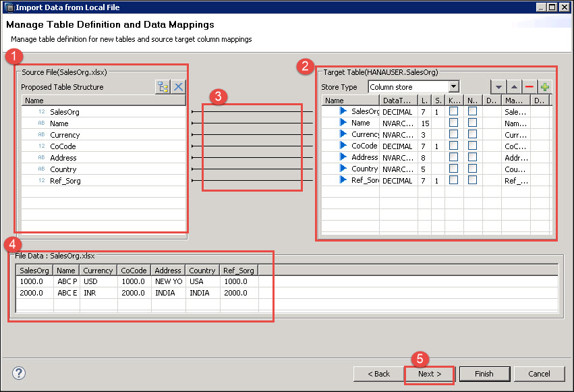Image resolution: width=574 pixels, height=392 pixels.
Task: Click the auto-map tree icon above source list
Action: coord(163,86)
